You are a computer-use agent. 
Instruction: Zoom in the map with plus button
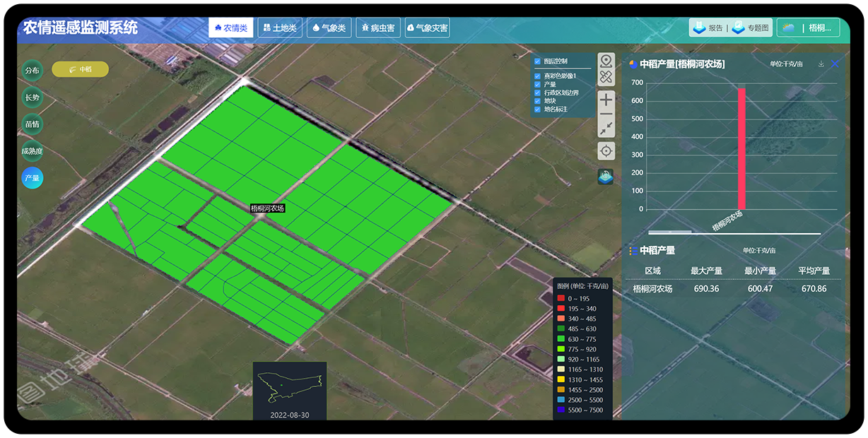pos(606,100)
